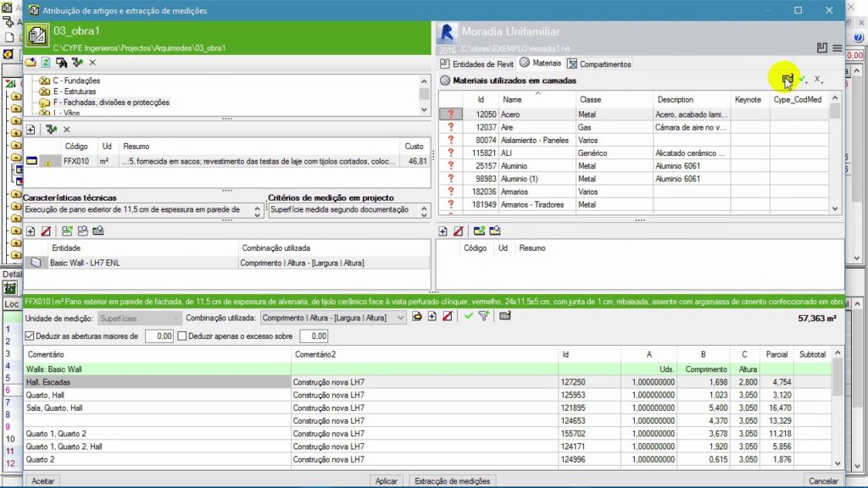
Task: Click the red-slash delete icon above entity list
Action: tap(47, 230)
